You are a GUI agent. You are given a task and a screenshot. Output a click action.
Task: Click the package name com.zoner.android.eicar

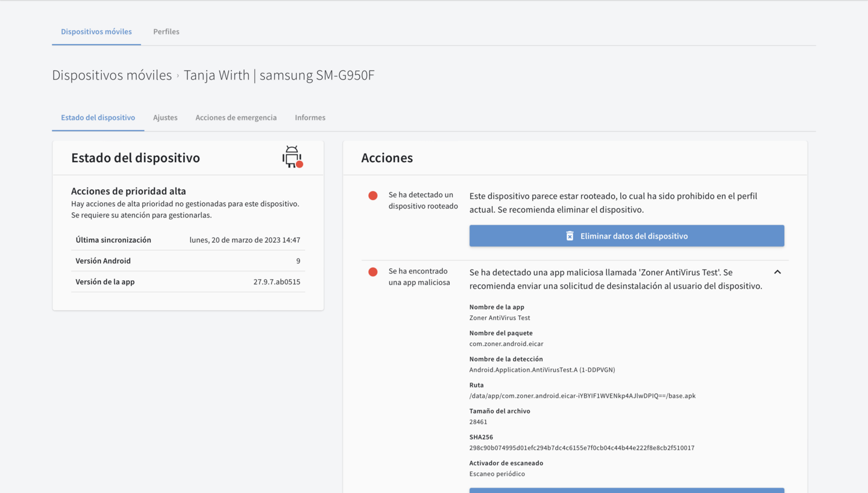pos(506,344)
